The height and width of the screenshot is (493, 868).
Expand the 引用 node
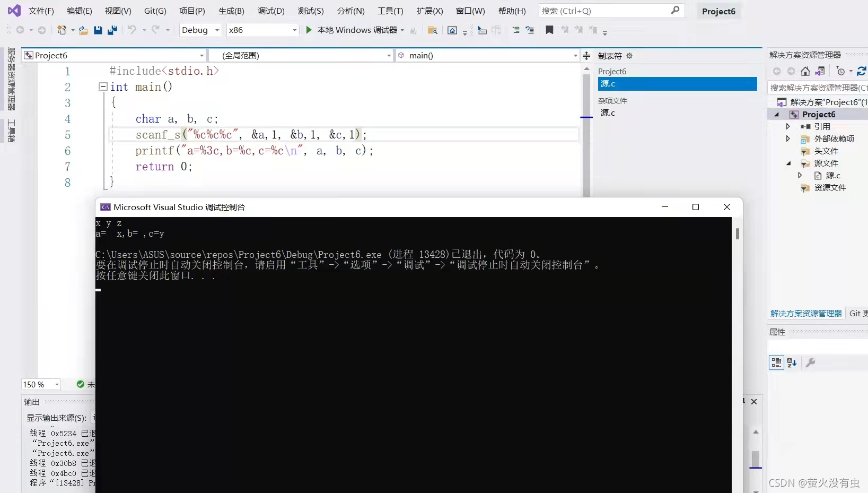pyautogui.click(x=788, y=126)
